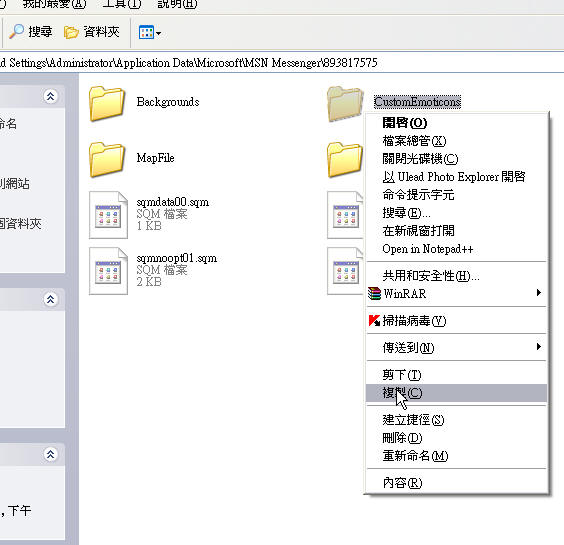
Task: Collapse the middle task pane section
Action: (x=50, y=299)
